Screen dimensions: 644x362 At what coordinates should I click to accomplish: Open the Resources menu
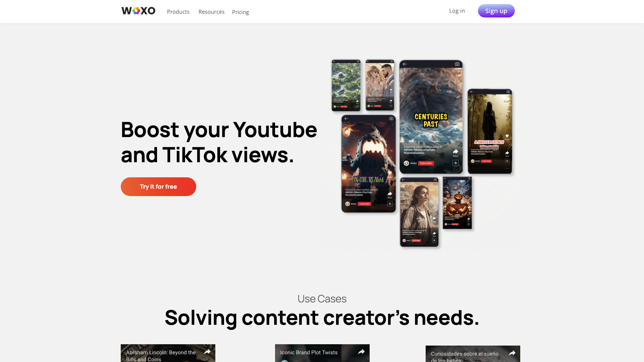[x=211, y=11]
